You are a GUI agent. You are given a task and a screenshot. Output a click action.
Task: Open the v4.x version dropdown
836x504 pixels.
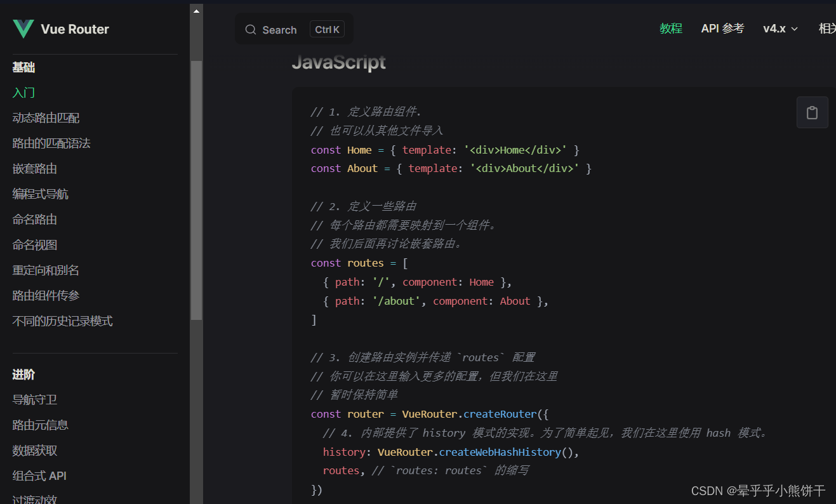tap(780, 29)
